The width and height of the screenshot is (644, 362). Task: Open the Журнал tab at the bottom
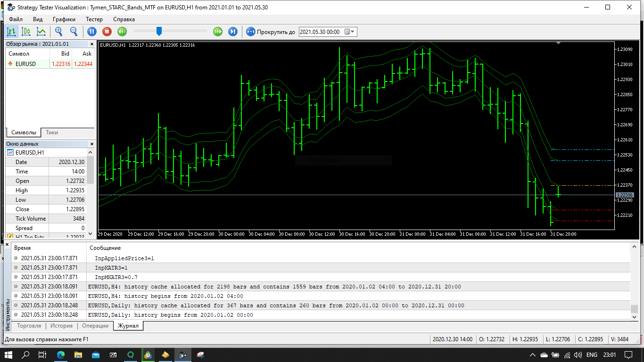tap(128, 325)
